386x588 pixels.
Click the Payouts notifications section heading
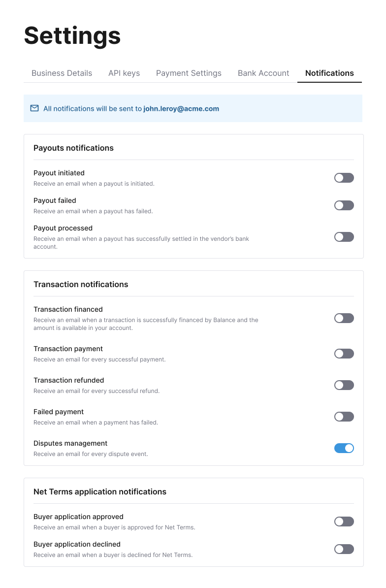pos(73,148)
